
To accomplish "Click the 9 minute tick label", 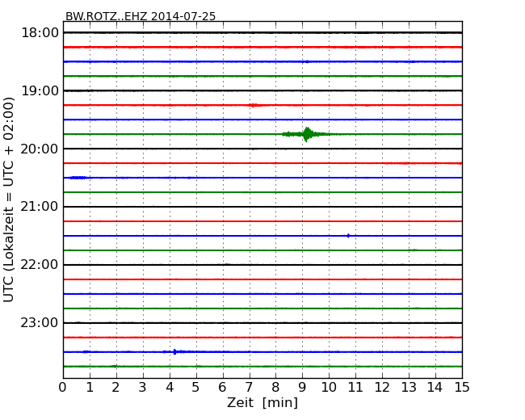I will (302, 388).
